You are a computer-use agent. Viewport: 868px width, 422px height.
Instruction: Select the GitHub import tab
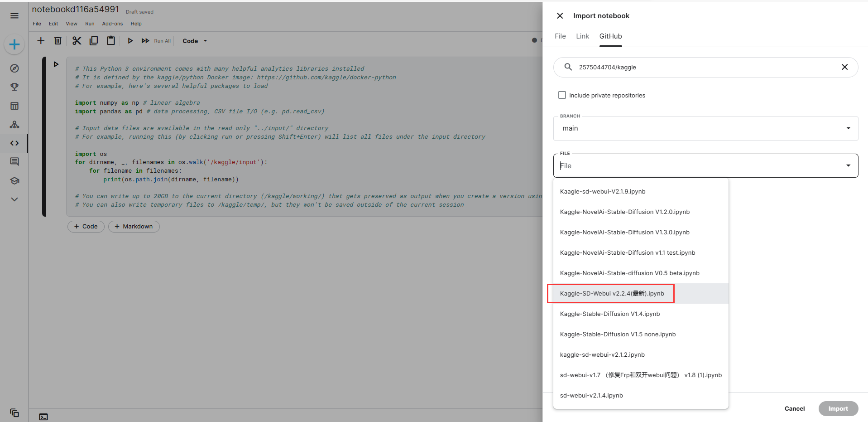coord(611,36)
